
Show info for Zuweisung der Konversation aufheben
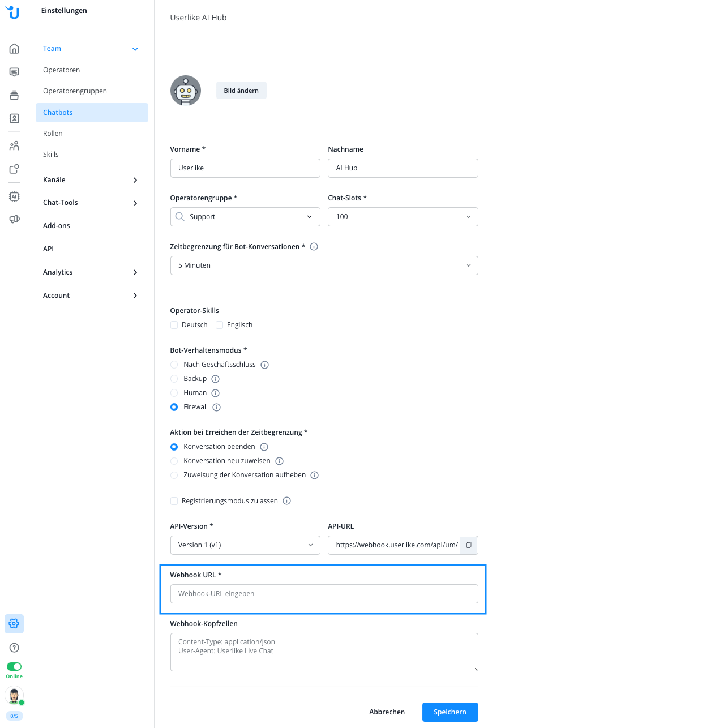(315, 476)
